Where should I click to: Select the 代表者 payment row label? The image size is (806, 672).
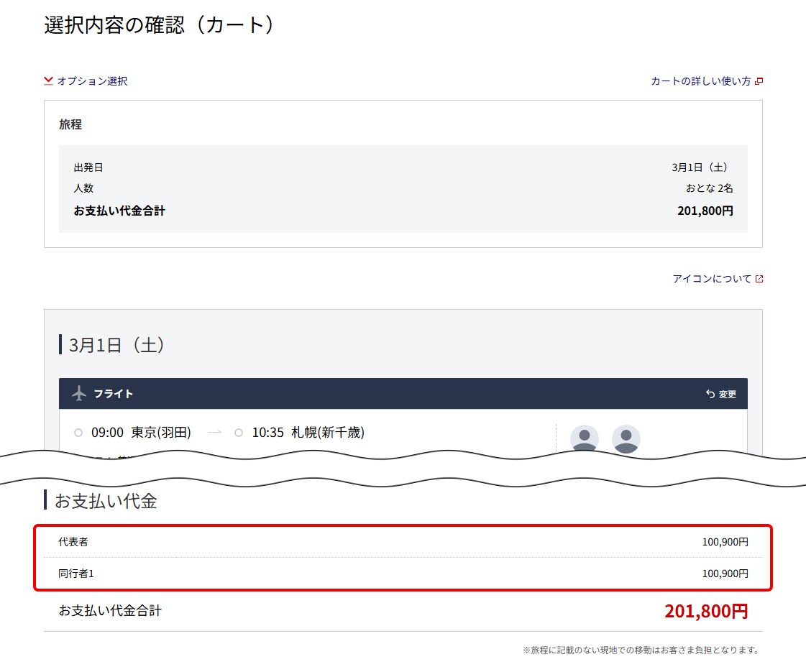[x=73, y=542]
